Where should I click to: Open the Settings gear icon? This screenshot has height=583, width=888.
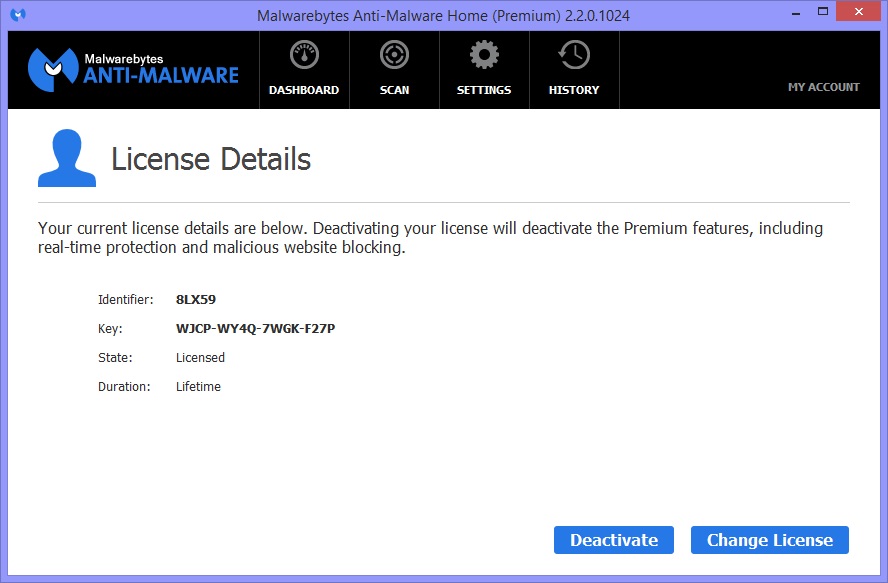pyautogui.click(x=484, y=55)
